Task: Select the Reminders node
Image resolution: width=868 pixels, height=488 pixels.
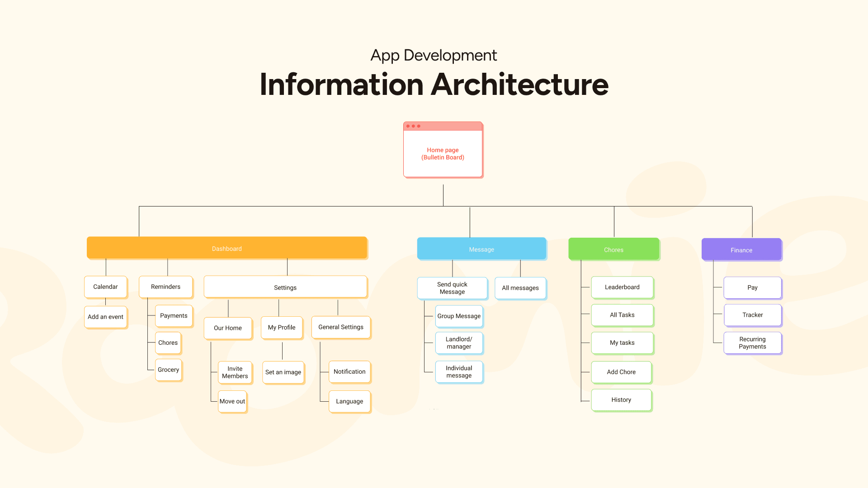Action: [165, 287]
